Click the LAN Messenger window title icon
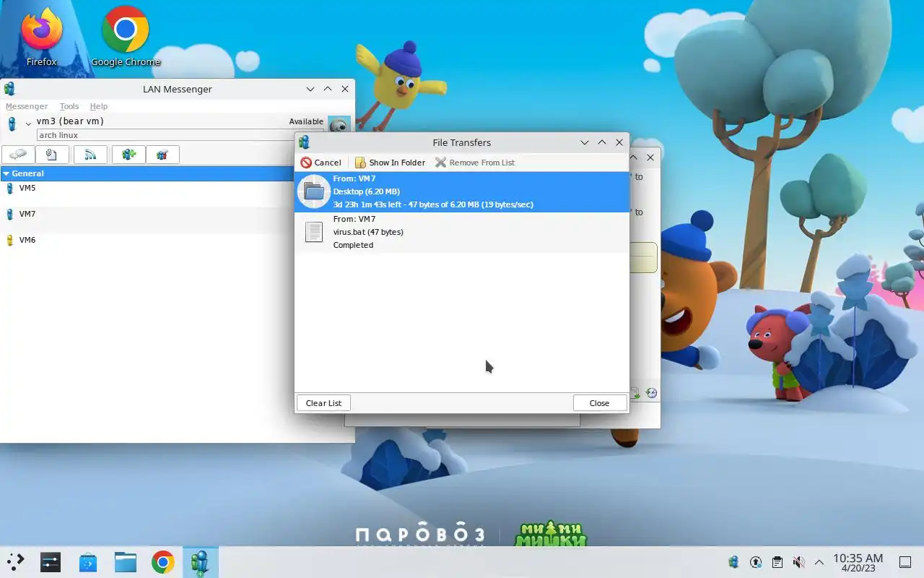This screenshot has width=924, height=578. 9,89
